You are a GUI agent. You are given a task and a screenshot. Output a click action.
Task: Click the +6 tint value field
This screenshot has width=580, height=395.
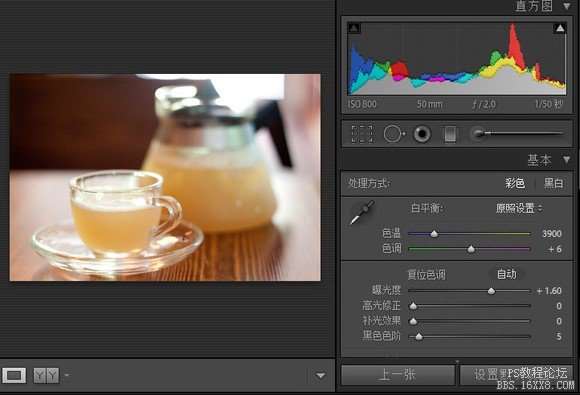point(555,249)
